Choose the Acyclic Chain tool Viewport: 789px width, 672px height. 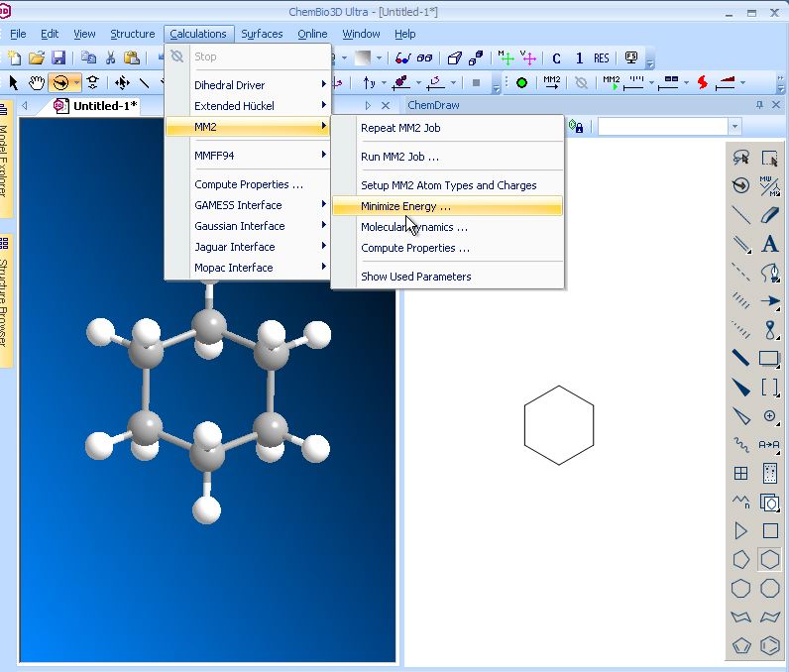740,502
